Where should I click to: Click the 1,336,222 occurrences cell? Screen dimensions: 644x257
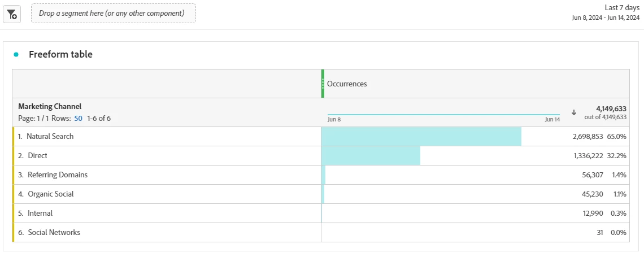[588, 155]
